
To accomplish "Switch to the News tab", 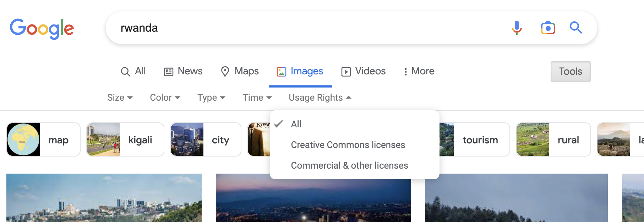I will pyautogui.click(x=183, y=72).
